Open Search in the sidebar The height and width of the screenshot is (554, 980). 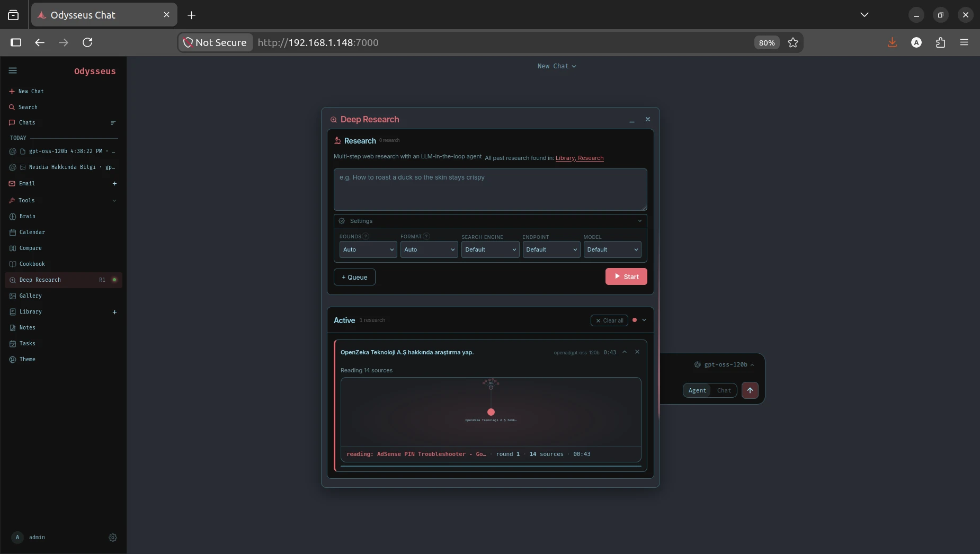tap(23, 107)
